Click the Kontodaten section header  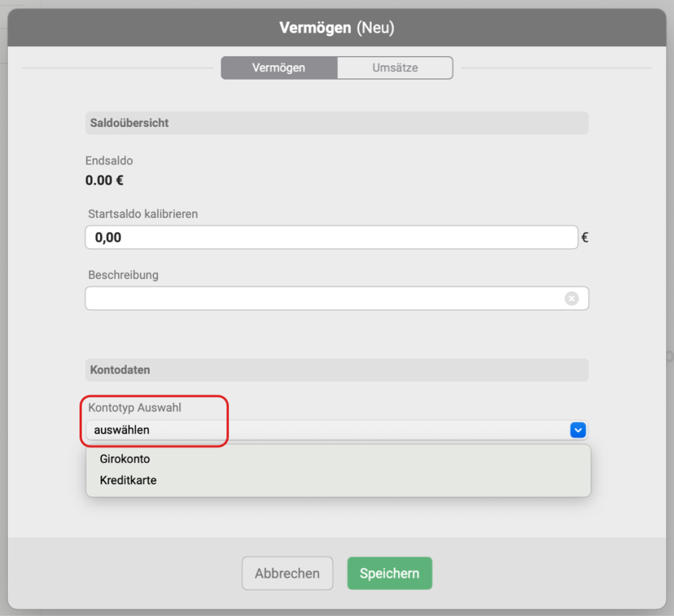(120, 370)
